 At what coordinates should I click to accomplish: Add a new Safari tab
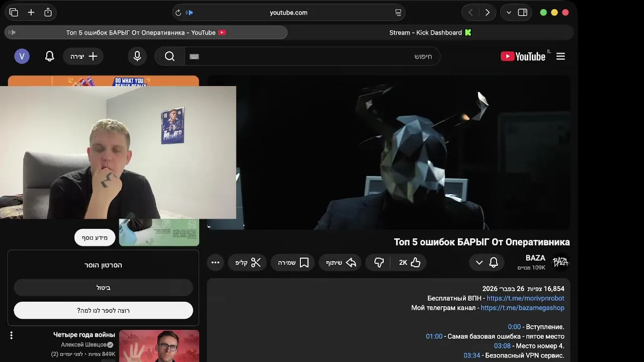(31, 13)
